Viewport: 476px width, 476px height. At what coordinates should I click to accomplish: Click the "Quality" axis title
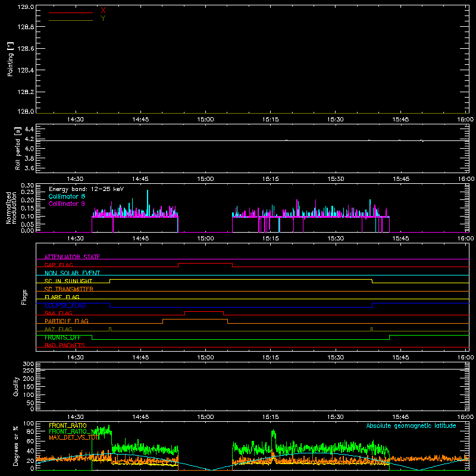(x=16, y=386)
